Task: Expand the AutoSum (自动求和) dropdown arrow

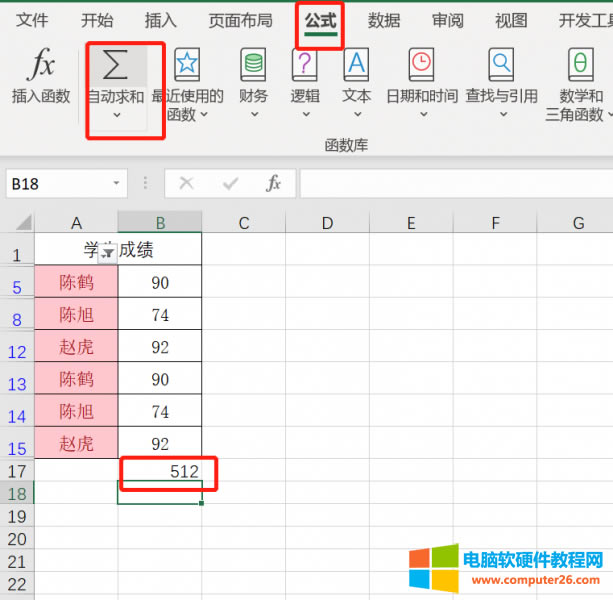Action: click(x=117, y=115)
